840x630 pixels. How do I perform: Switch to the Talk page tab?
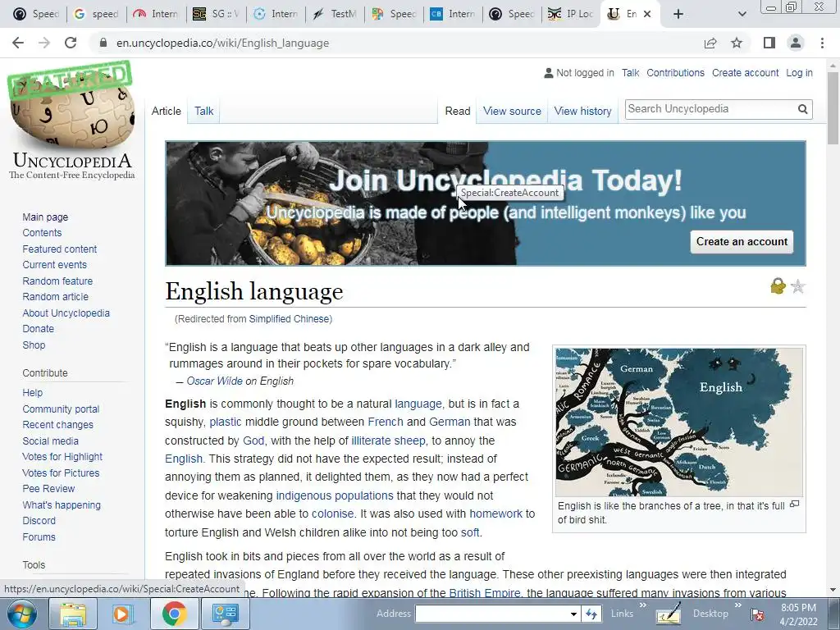coord(204,111)
